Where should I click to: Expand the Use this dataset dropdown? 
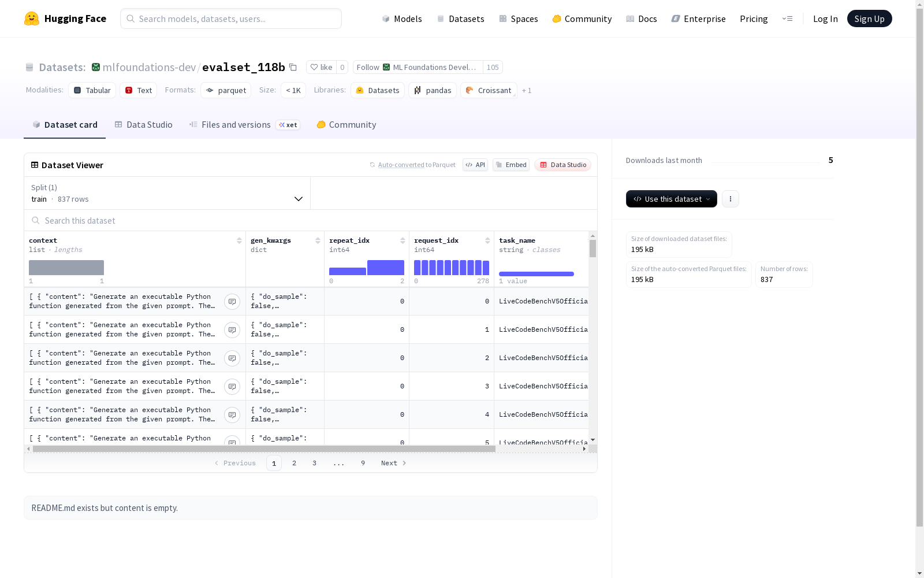[672, 199]
